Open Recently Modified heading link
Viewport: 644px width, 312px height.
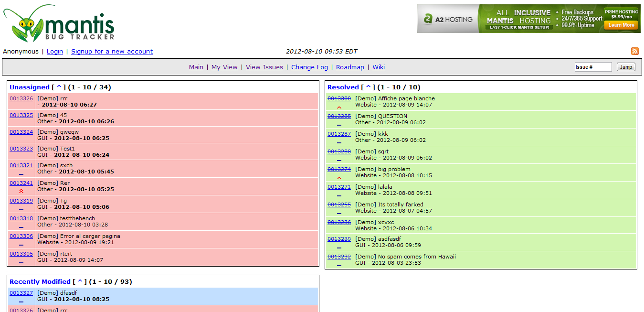(40, 281)
